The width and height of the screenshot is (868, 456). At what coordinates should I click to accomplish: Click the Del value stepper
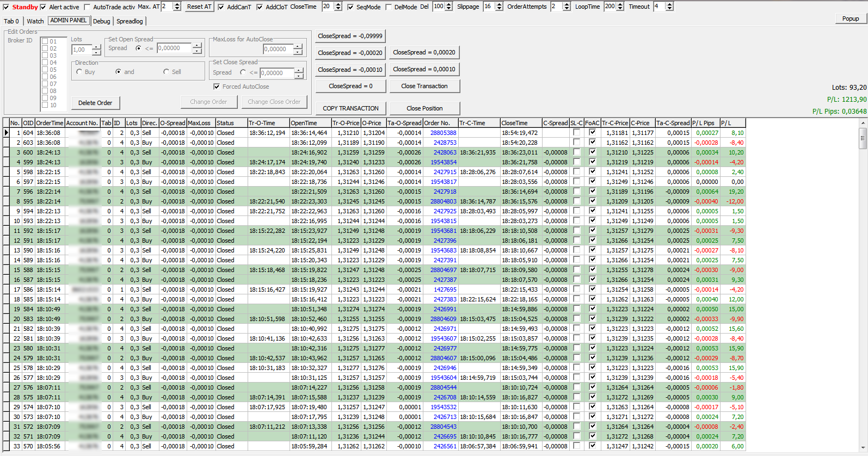tap(449, 7)
